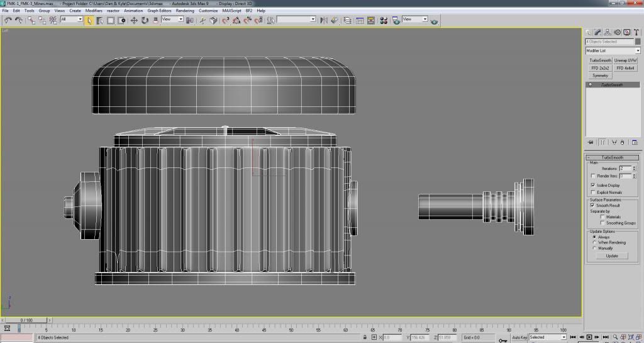
Task: Select the Select and Move tool
Action: (134, 20)
